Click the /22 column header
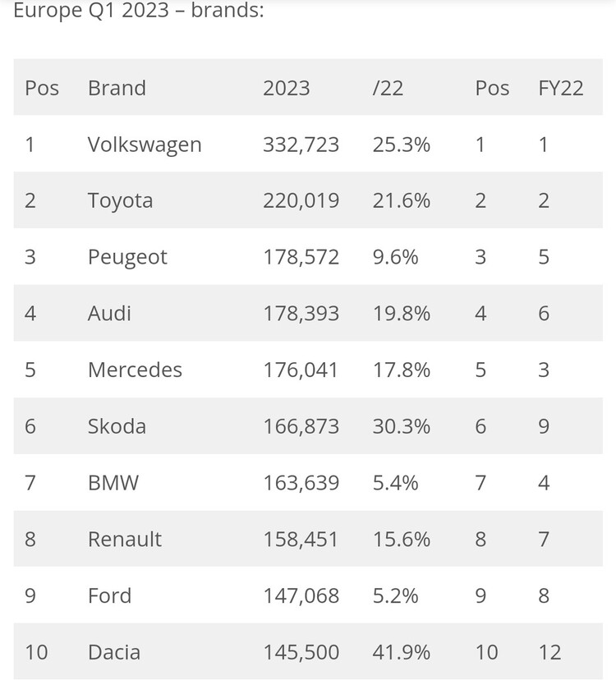Image resolution: width=616 pixels, height=680 pixels. click(x=388, y=88)
